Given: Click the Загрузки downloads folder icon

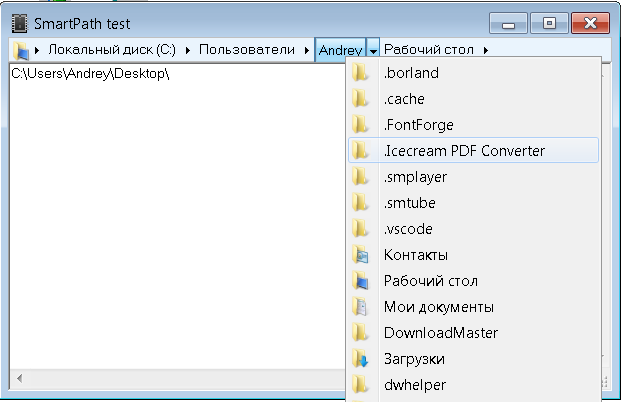Looking at the screenshot, I should click(361, 359).
